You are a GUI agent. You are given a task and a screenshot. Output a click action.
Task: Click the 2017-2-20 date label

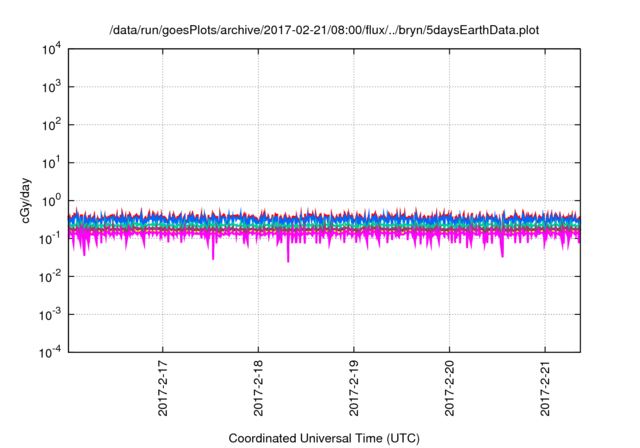click(x=449, y=388)
